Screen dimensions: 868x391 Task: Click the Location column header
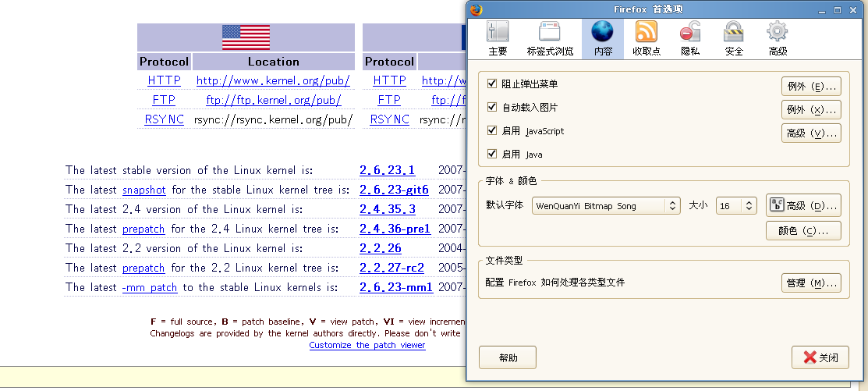274,62
